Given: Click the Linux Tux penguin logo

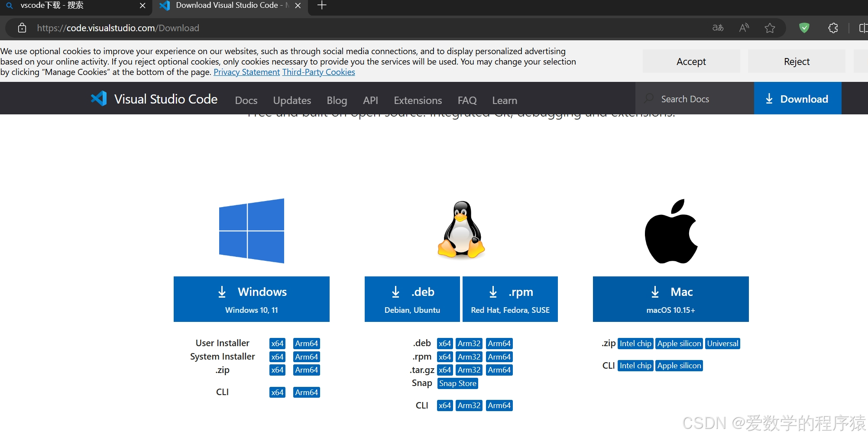Looking at the screenshot, I should coord(461,230).
